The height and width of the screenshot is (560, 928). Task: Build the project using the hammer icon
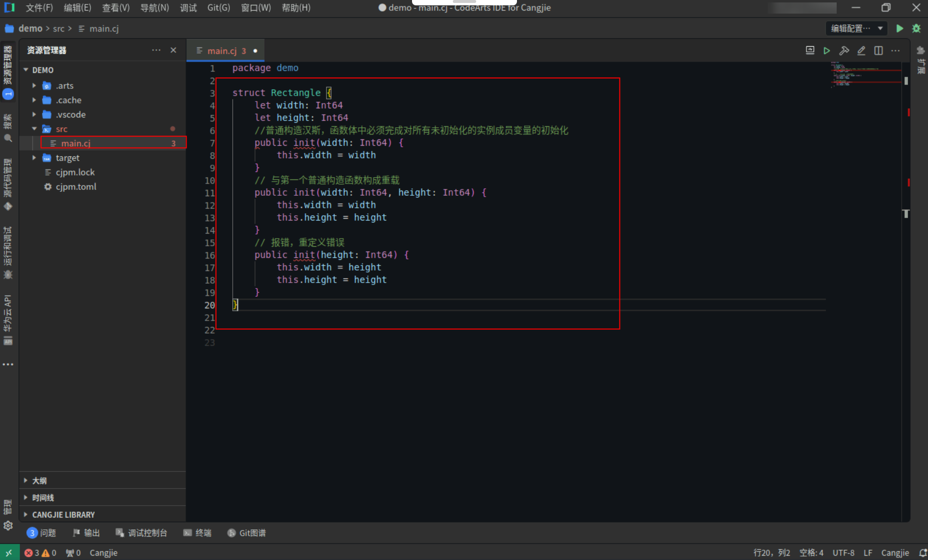click(x=845, y=51)
